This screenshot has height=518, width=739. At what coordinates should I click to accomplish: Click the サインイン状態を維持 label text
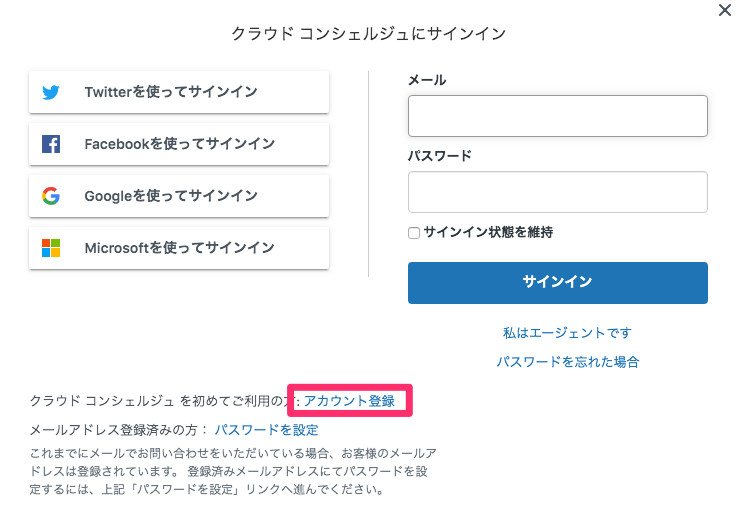pos(488,232)
